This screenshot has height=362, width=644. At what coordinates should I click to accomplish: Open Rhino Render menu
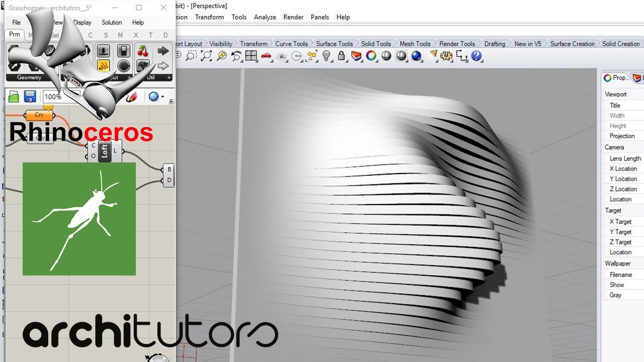(293, 17)
